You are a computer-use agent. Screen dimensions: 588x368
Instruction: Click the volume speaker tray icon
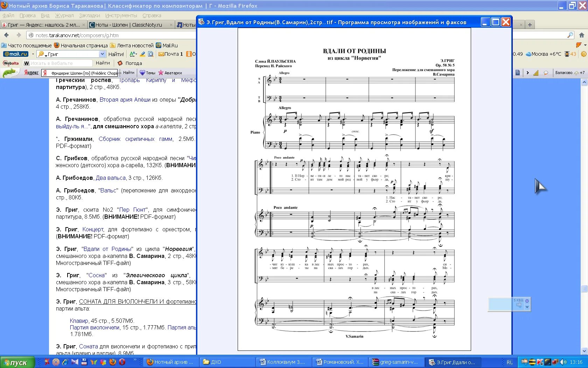[x=563, y=362]
